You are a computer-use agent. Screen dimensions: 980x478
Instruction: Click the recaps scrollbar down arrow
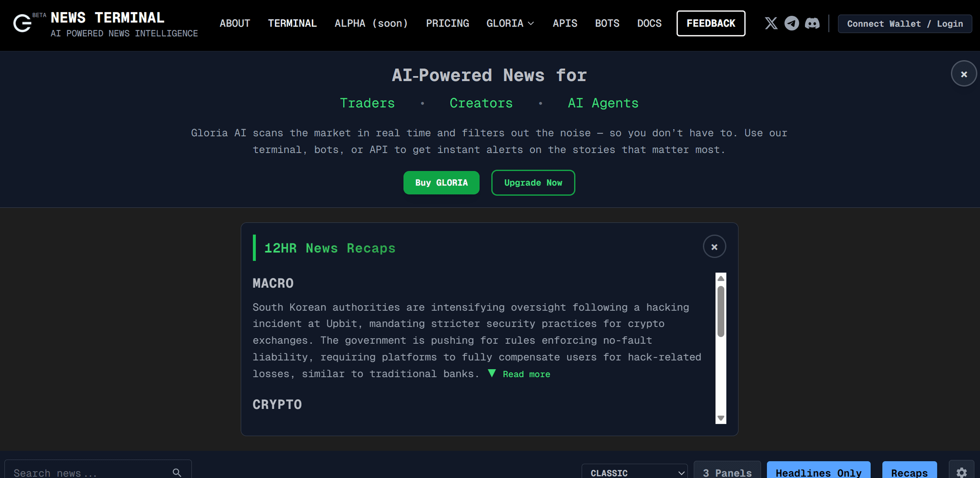click(x=720, y=418)
